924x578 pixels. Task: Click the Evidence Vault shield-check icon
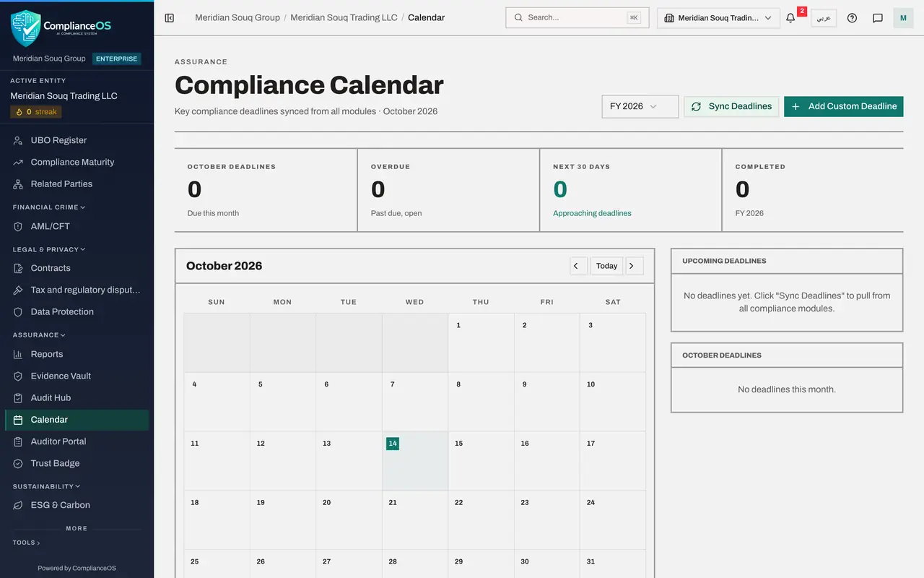18,376
